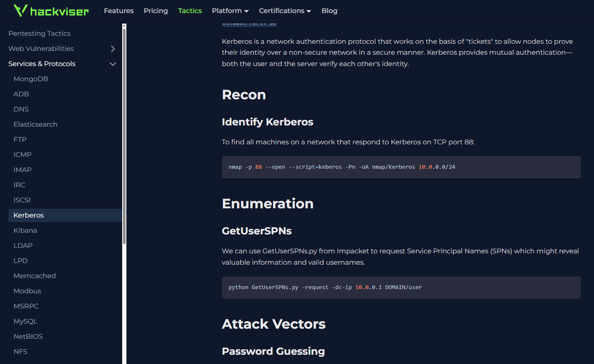Open the Platform dropdown menu
The height and width of the screenshot is (364, 594).
[x=230, y=11]
